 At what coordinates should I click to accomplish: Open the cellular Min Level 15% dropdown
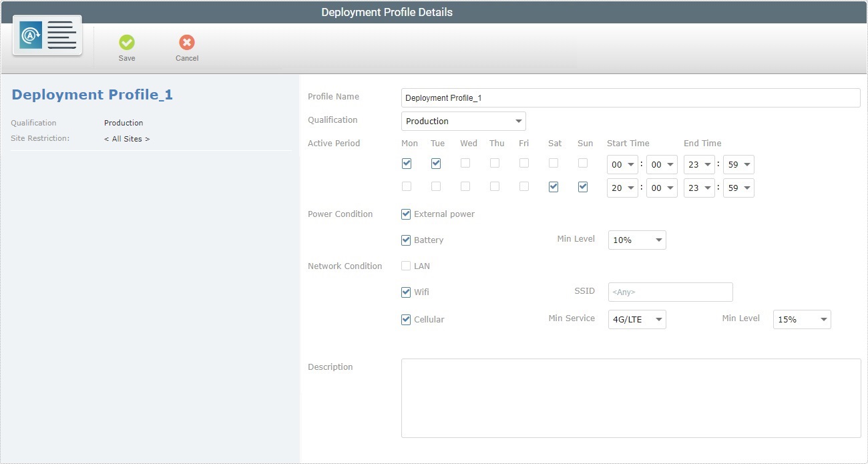[x=802, y=320]
